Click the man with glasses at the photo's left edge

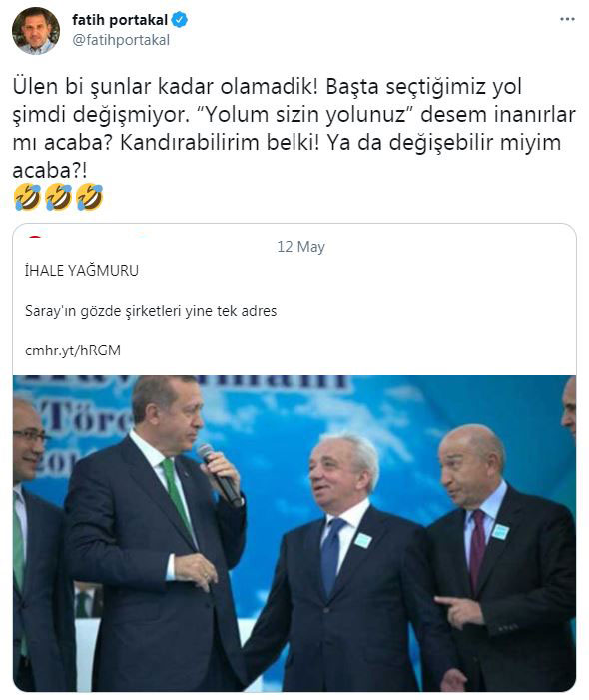(34, 535)
